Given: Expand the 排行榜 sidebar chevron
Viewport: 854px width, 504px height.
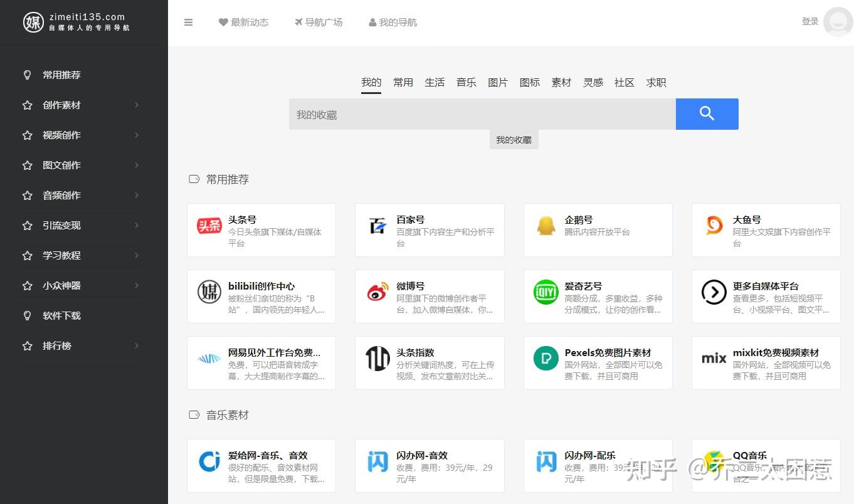Looking at the screenshot, I should (136, 345).
